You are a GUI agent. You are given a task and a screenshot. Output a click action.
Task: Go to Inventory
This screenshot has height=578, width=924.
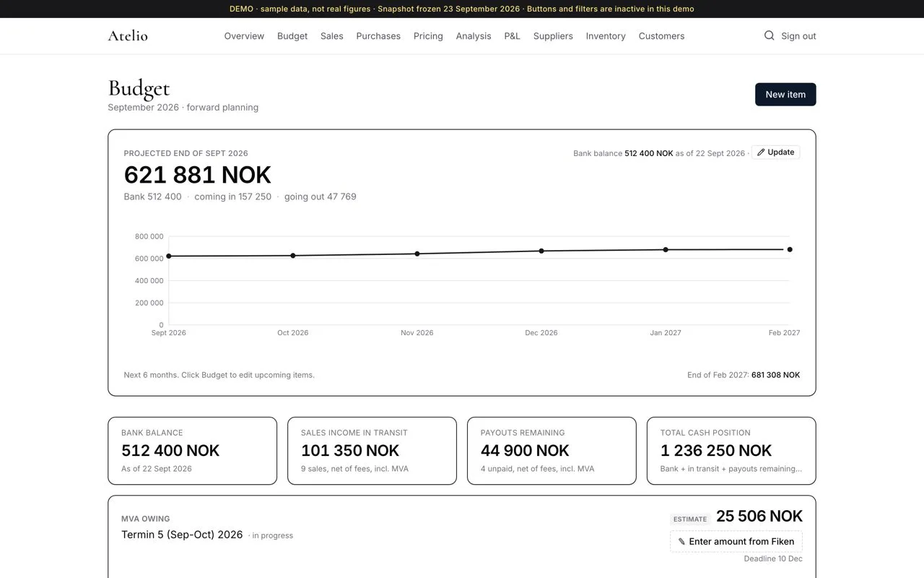606,36
